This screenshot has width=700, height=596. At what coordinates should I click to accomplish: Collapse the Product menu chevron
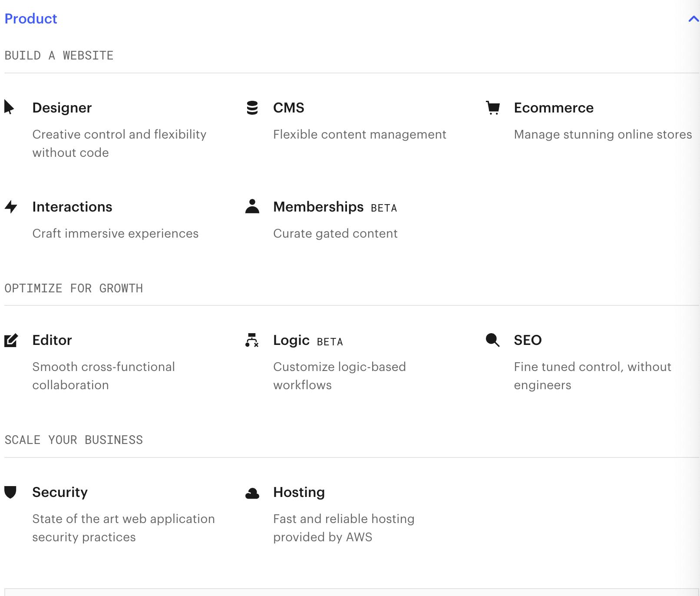693,19
